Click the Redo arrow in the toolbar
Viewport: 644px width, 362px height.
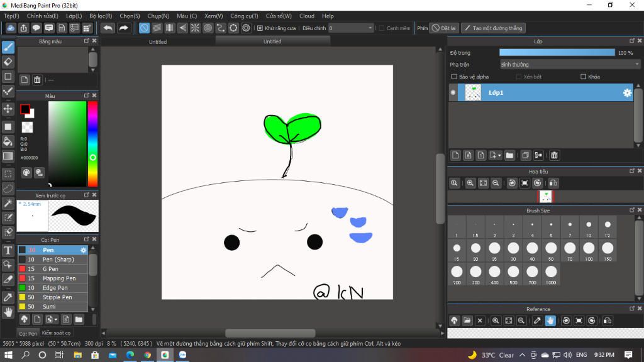click(x=123, y=28)
